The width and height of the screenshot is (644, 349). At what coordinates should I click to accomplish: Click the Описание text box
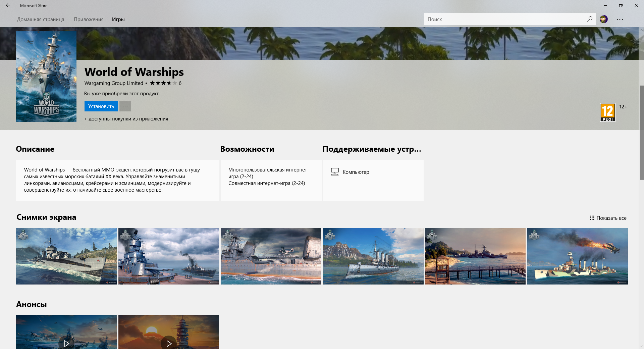[x=118, y=180]
